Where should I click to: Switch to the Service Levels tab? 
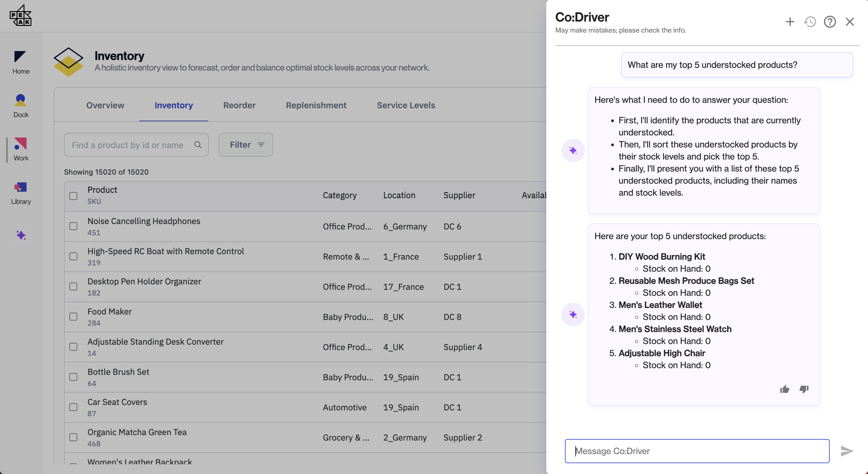406,105
